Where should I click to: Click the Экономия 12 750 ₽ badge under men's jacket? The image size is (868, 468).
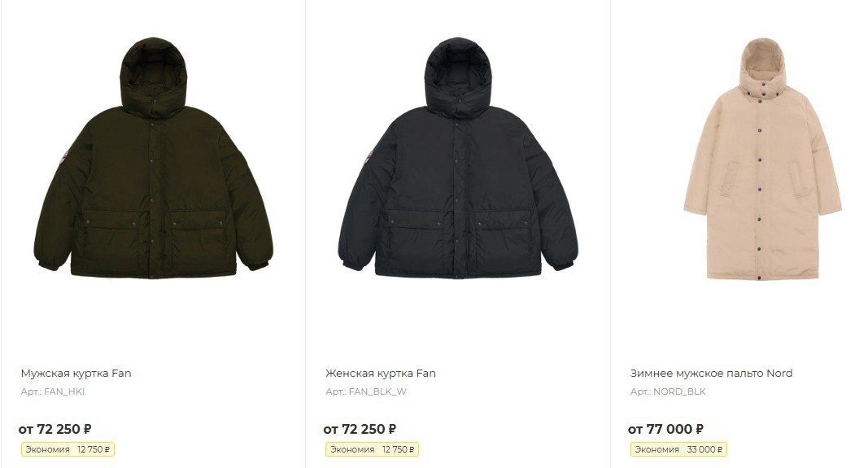click(68, 449)
